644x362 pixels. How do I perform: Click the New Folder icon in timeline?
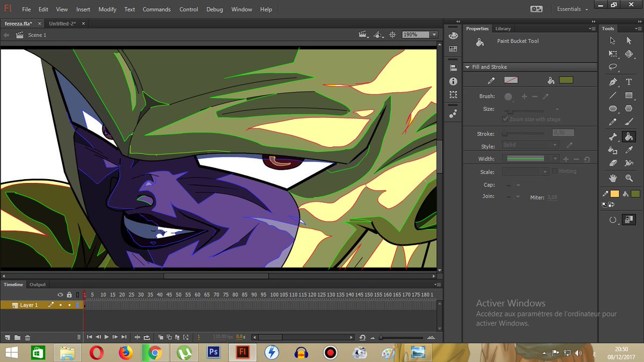(17, 337)
